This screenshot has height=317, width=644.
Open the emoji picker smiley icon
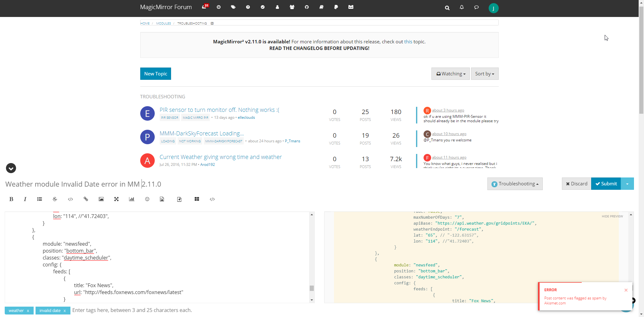[x=147, y=199]
